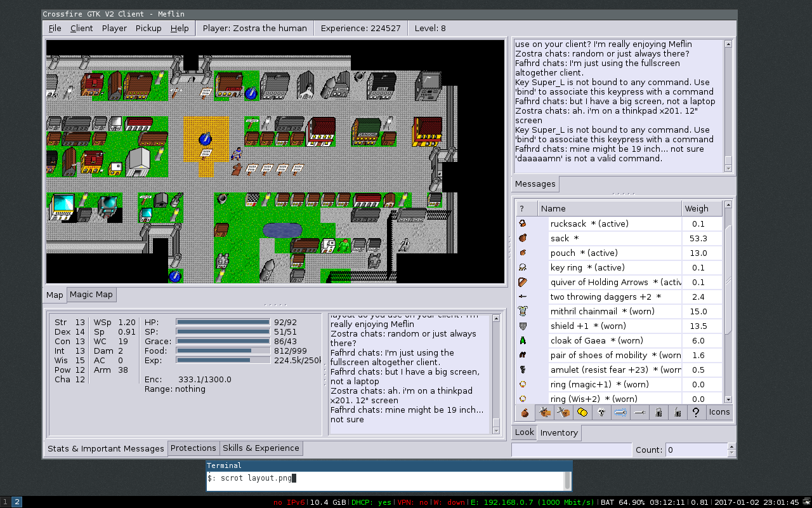Click the Terminal window command line
The image size is (812, 508).
(x=386, y=480)
